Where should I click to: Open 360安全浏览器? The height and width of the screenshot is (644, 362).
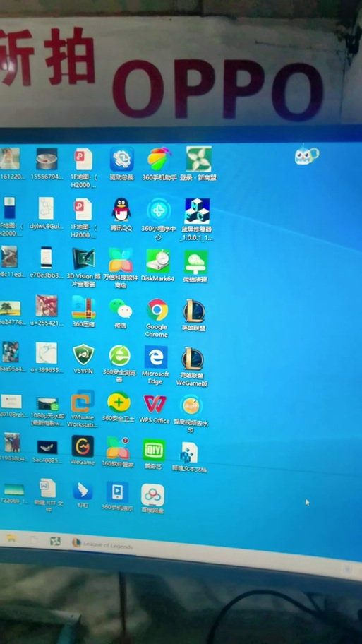coord(119,364)
